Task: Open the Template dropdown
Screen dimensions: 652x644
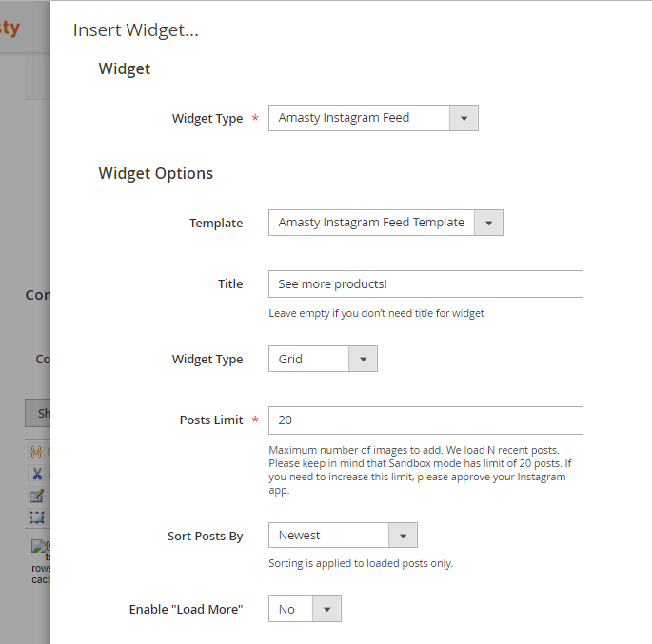Action: coord(385,223)
